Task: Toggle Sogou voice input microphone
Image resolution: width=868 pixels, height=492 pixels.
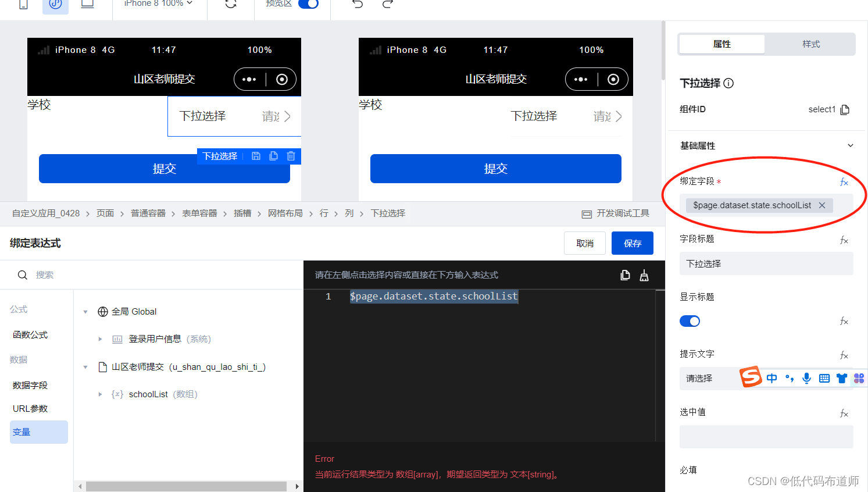Action: (806, 378)
